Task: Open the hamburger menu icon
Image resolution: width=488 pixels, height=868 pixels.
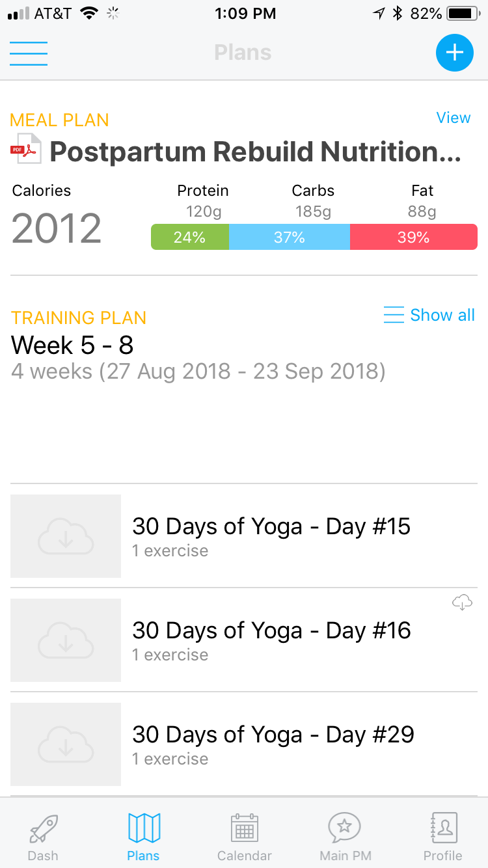Action: pos(29,53)
